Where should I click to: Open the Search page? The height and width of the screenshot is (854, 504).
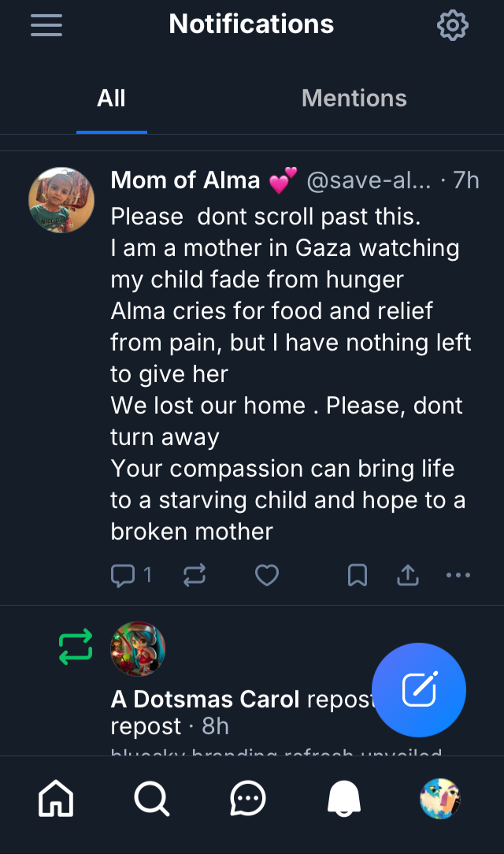[x=151, y=800]
